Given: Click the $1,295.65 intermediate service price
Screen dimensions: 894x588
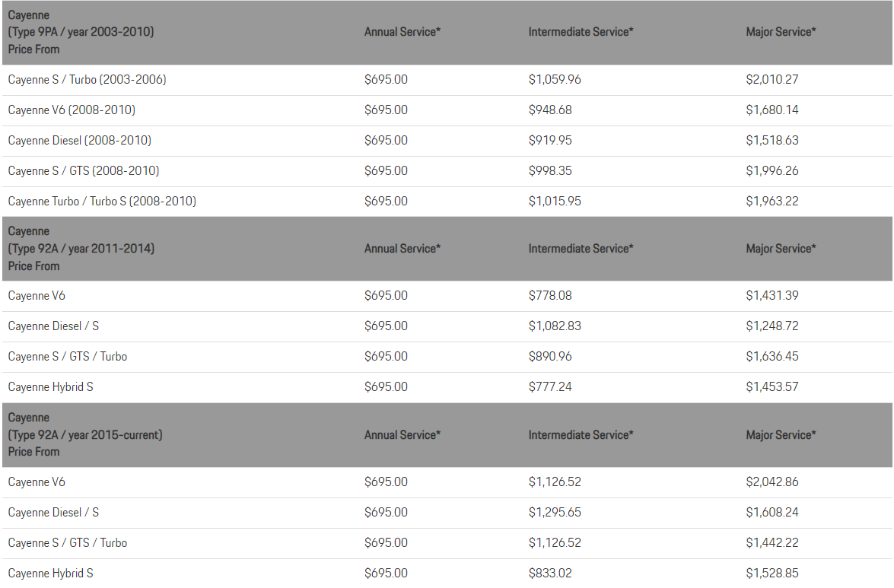Looking at the screenshot, I should click(555, 513).
